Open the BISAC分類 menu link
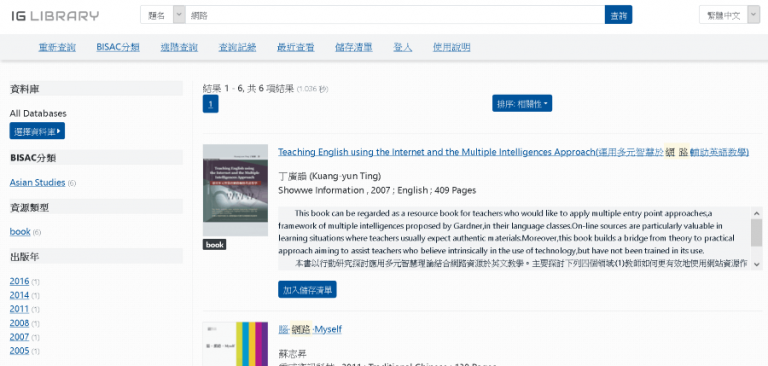The width and height of the screenshot is (768, 366). pos(118,48)
